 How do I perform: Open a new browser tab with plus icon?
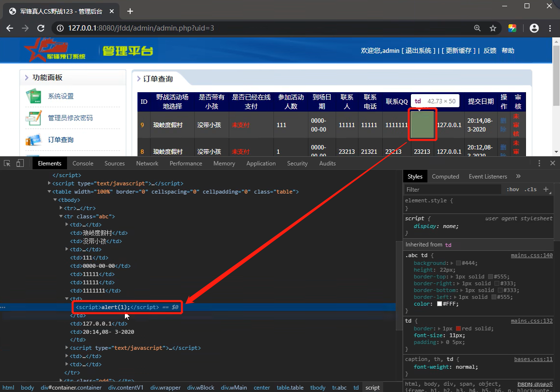click(130, 12)
